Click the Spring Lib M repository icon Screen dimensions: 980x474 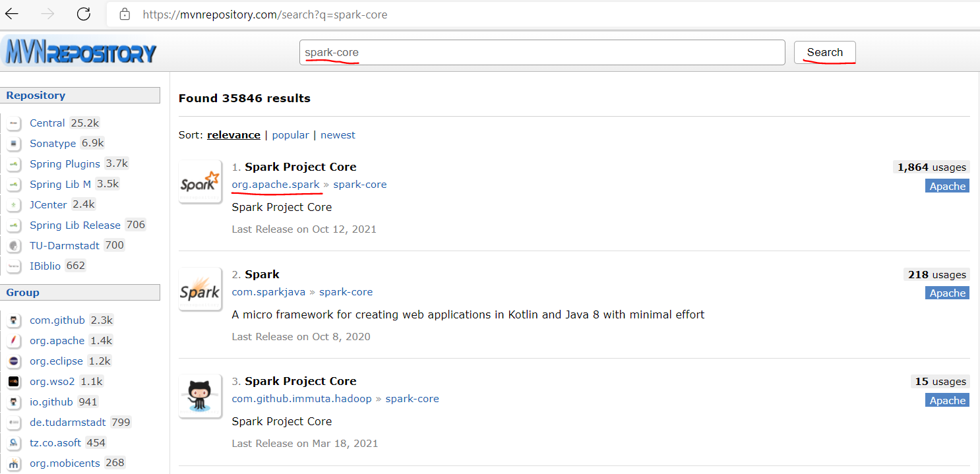tap(14, 185)
